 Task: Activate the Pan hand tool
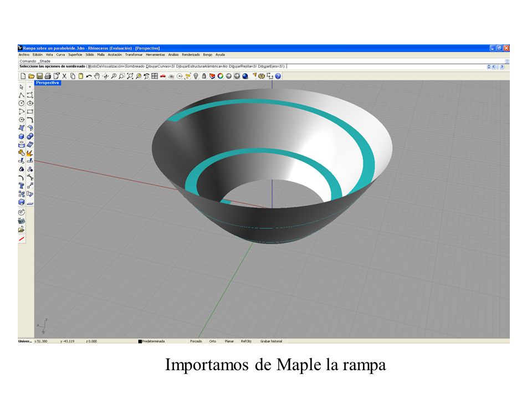point(97,76)
